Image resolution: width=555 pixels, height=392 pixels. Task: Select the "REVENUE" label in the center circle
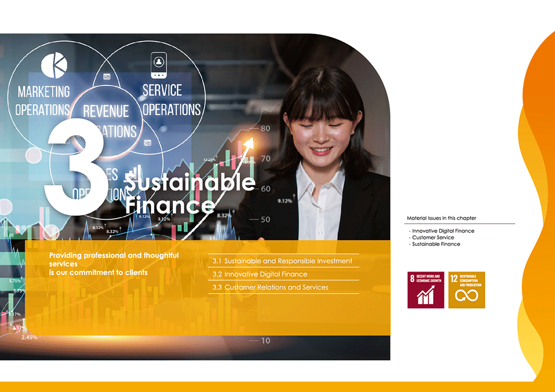[106, 111]
